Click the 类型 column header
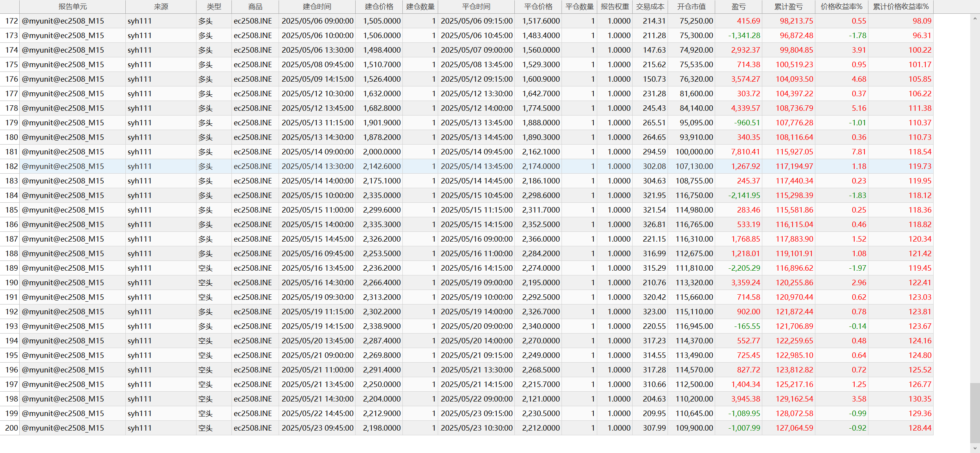Screen dimensions: 980x453 (214, 7)
